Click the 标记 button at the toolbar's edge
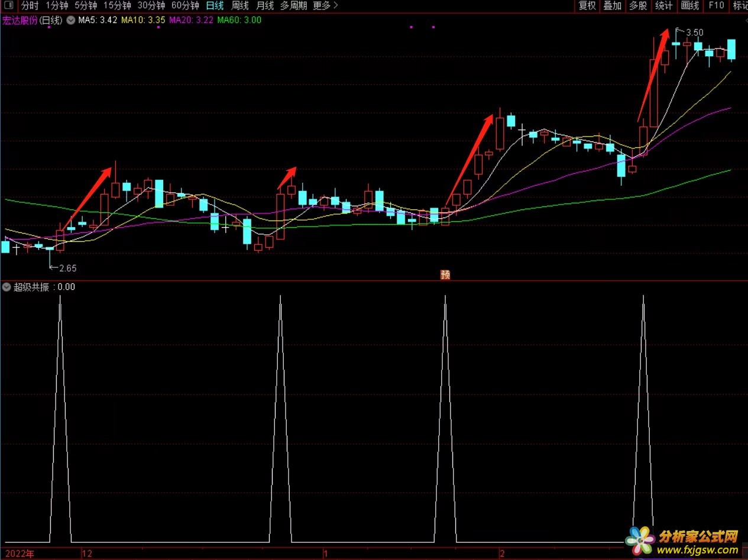 [740, 5]
